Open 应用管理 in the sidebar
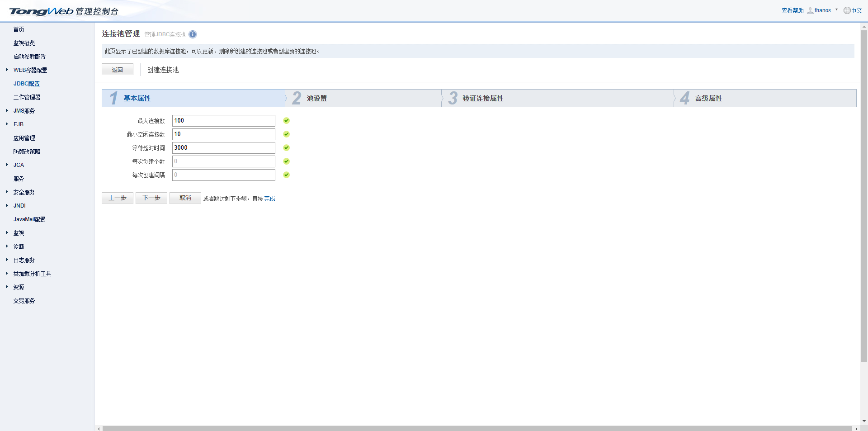868x431 pixels. pyautogui.click(x=24, y=138)
